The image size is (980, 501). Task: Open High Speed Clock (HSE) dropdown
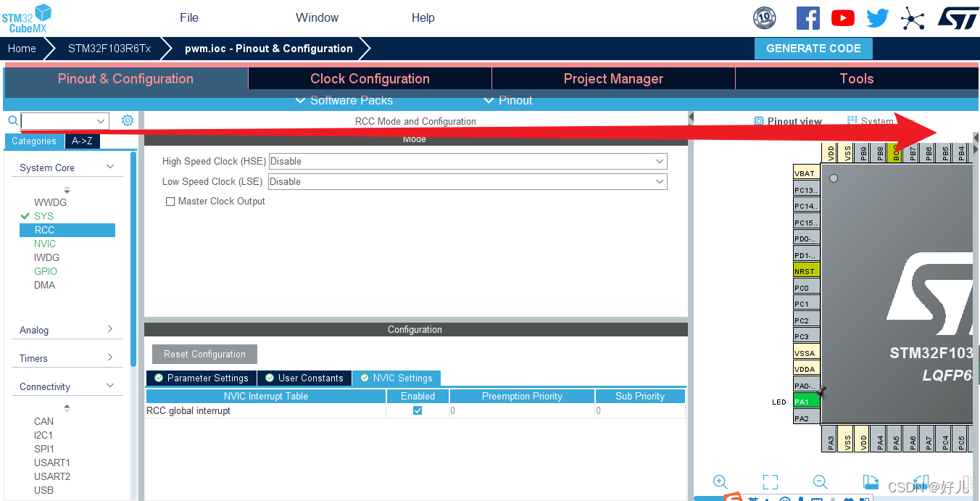point(468,161)
